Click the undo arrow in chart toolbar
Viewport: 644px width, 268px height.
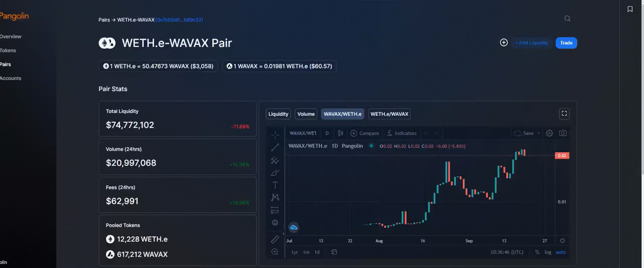click(x=426, y=133)
